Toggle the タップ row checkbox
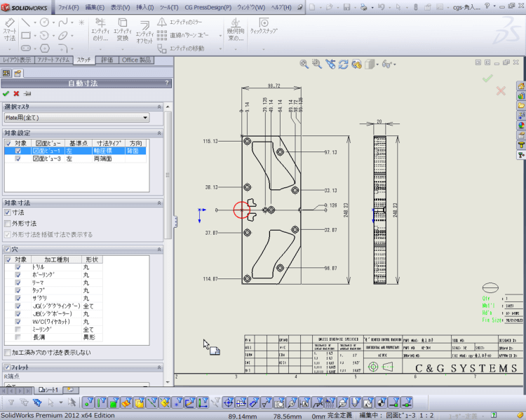This screenshot has width=526, height=420. 18,291
